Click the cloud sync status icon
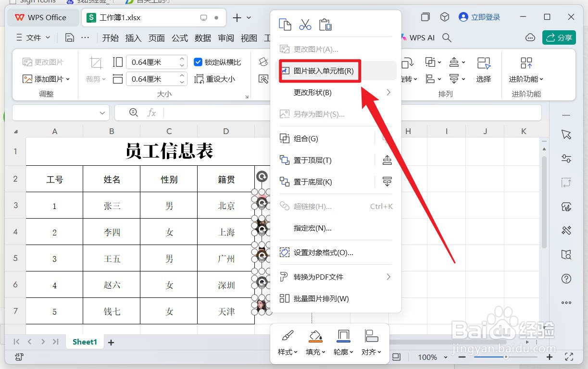This screenshot has height=369, width=588. pos(530,37)
